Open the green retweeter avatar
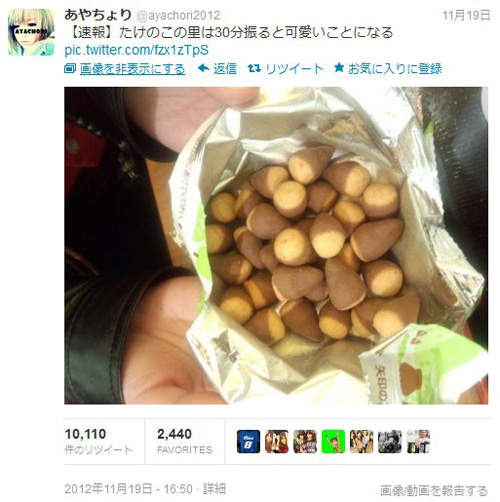 pos(333,442)
